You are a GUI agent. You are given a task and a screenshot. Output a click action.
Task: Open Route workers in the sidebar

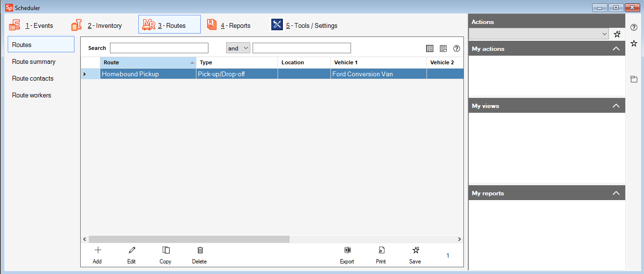pyautogui.click(x=32, y=95)
